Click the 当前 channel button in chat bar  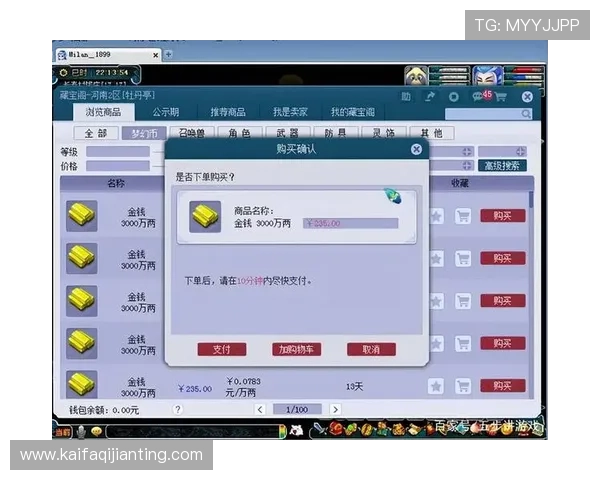[63, 432]
